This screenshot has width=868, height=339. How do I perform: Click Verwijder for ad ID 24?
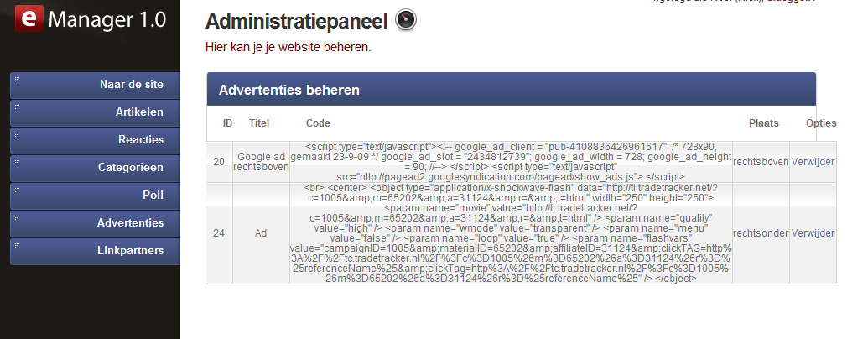pos(813,233)
